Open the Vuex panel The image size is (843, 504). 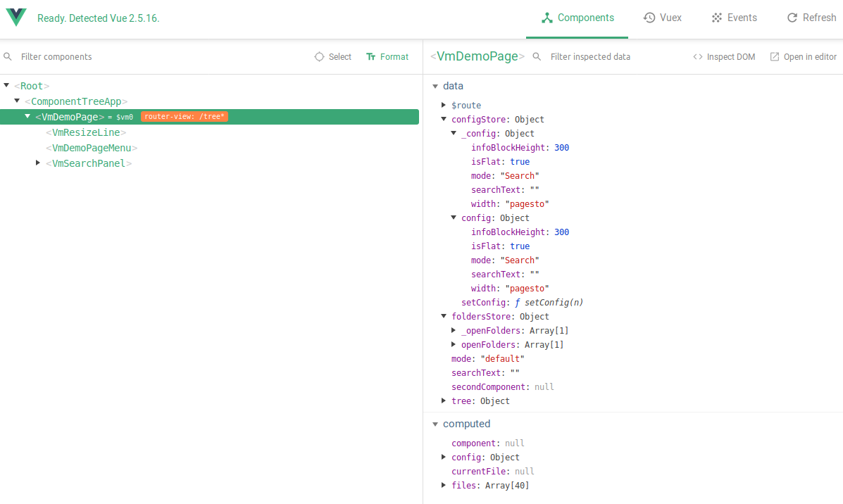(x=662, y=18)
